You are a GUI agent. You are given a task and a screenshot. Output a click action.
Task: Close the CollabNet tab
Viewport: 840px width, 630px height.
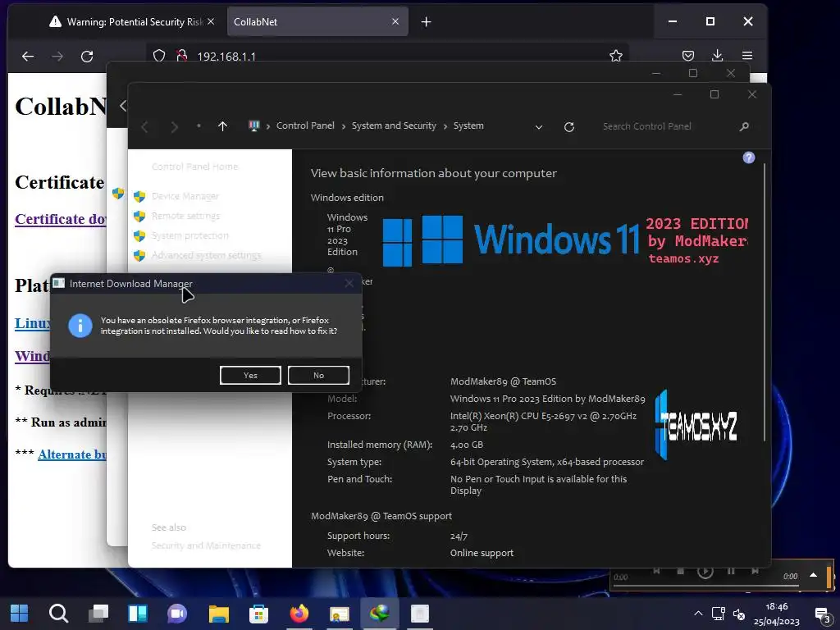tap(395, 21)
